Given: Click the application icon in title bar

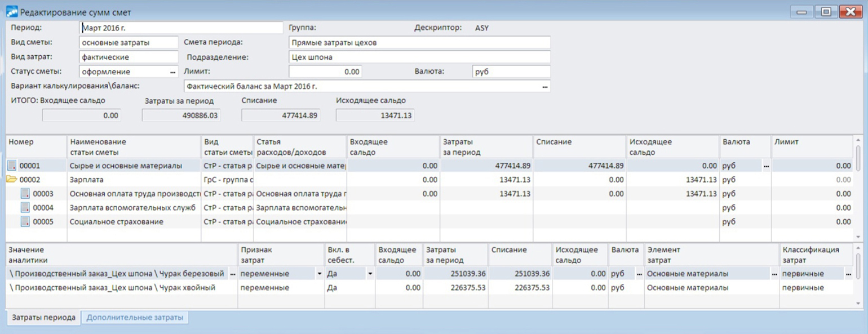Looking at the screenshot, I should (x=11, y=12).
